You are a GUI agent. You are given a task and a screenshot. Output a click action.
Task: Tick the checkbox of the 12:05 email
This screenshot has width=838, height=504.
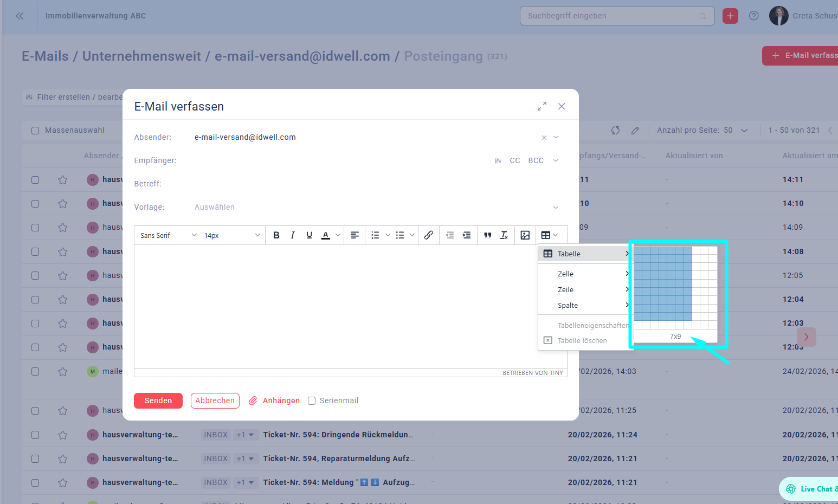pos(35,276)
